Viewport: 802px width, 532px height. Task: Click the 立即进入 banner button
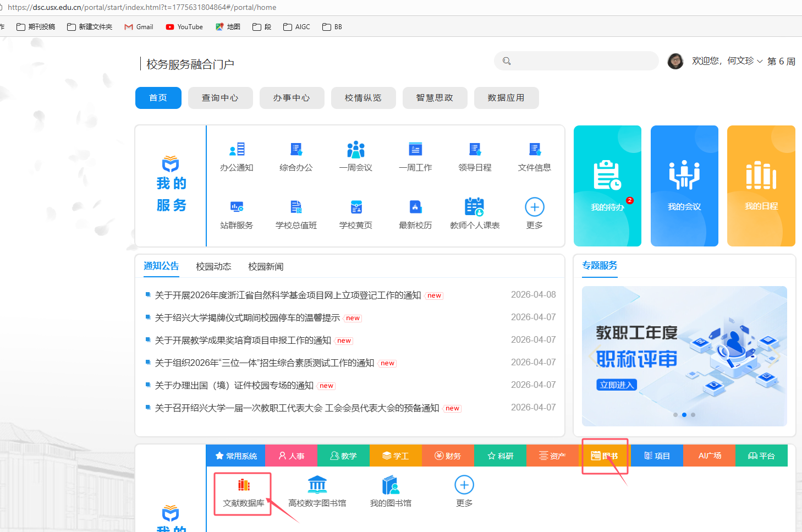617,385
